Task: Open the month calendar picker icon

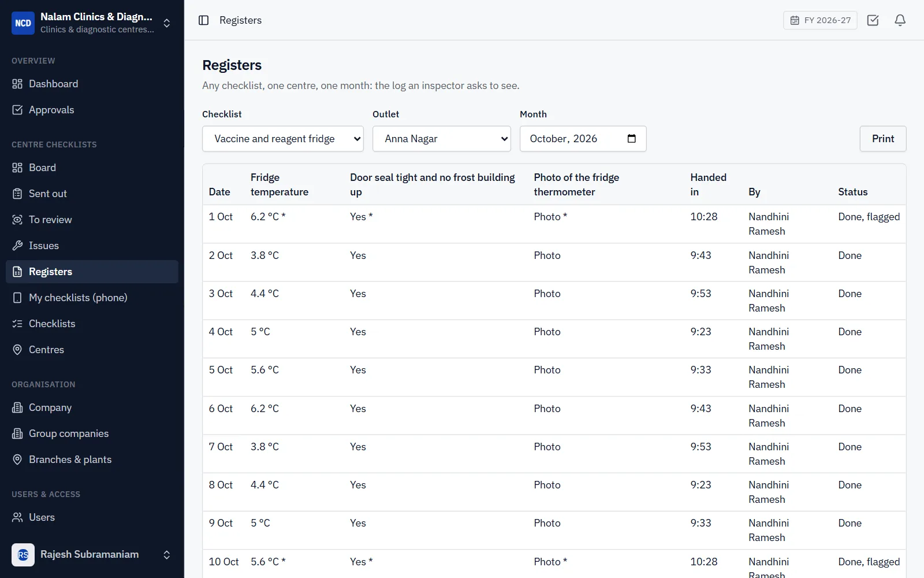Action: (x=631, y=139)
